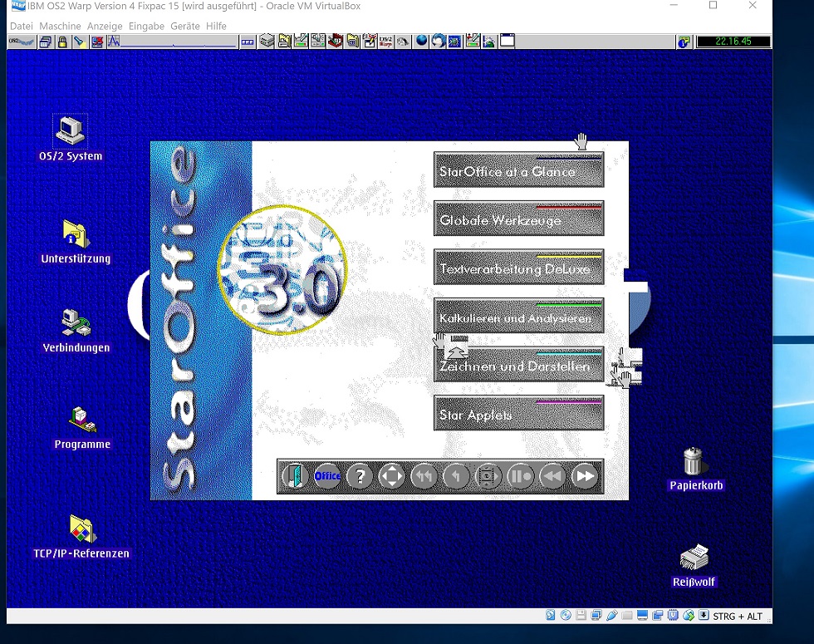Click the filmstrip autoplay button
Screen dimensions: 814x644
click(488, 475)
